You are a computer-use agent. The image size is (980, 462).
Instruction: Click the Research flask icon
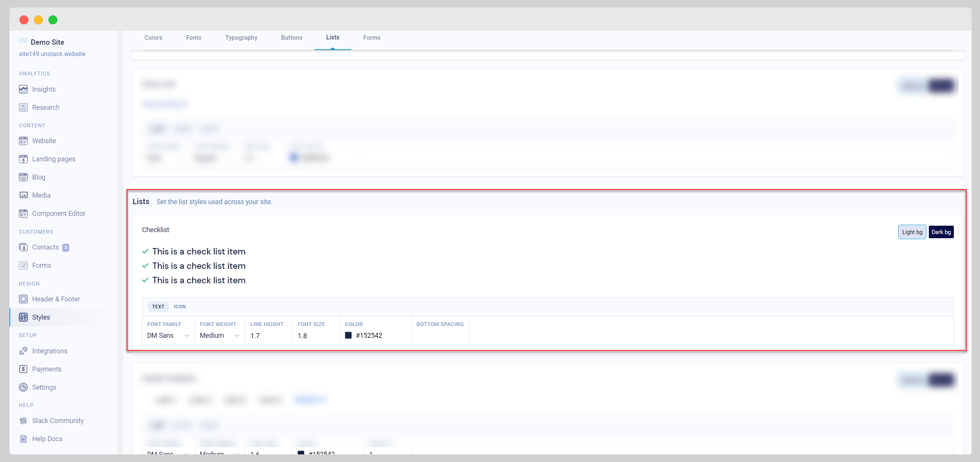[x=23, y=108]
